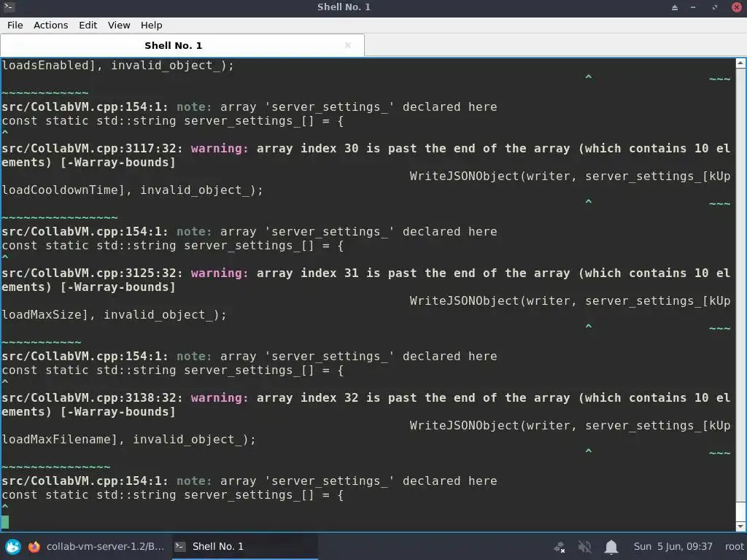Close the terminal window with red button
747x560 pixels.
coord(737,7)
